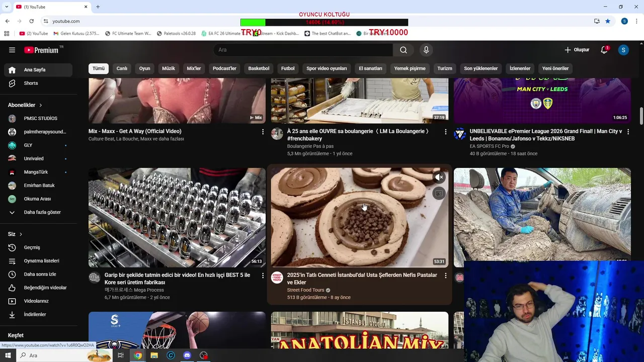Image resolution: width=644 pixels, height=362 pixels.
Task: Open the GLY subscription channel
Action: (x=38, y=145)
